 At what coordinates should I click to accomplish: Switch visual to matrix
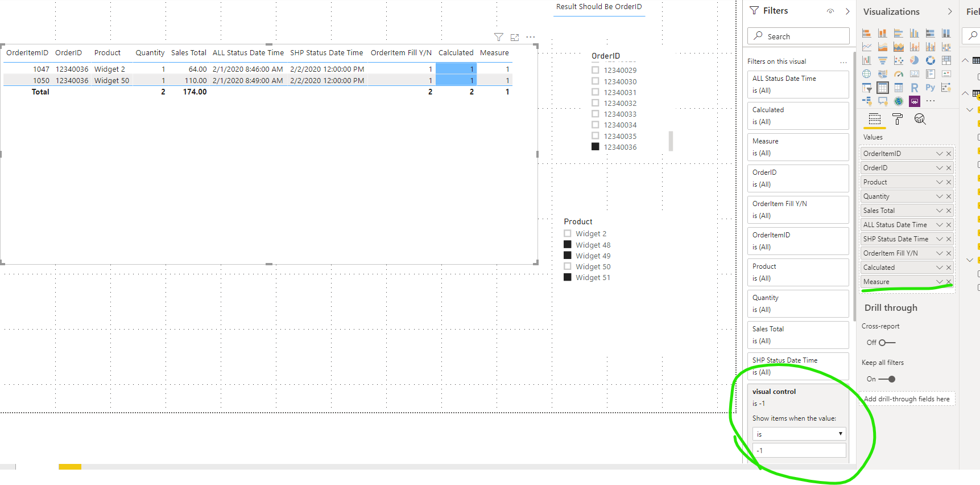[899, 88]
